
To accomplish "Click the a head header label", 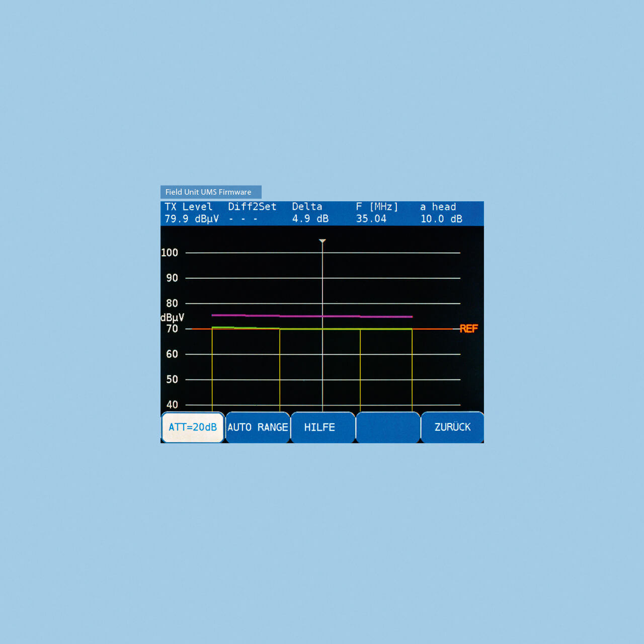I will [x=438, y=207].
